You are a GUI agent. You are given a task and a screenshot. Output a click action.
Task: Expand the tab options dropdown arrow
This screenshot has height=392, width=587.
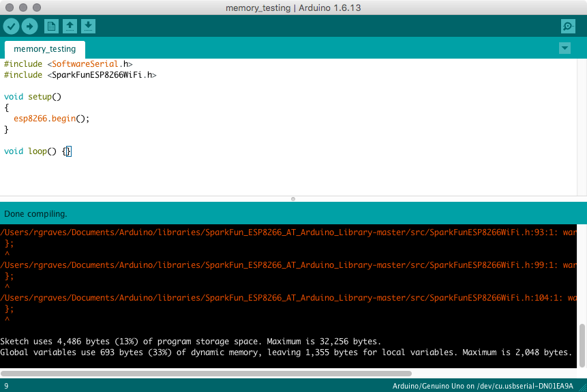[x=565, y=48]
